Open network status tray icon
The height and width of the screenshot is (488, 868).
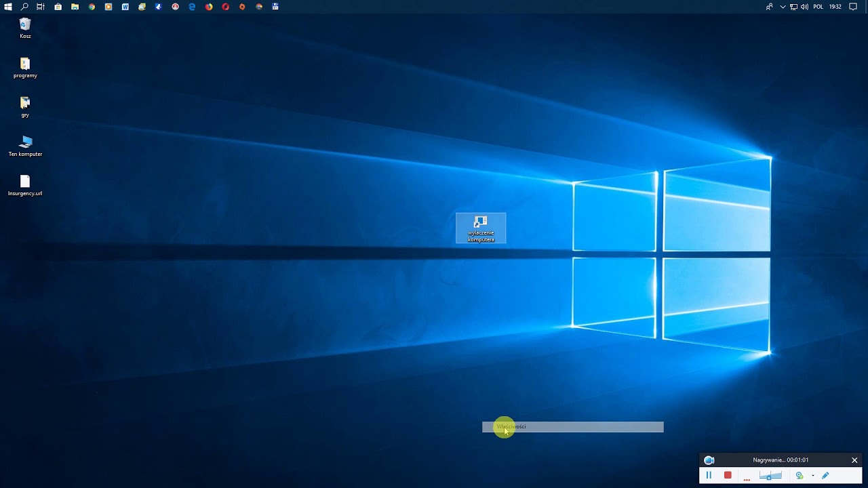coord(793,7)
